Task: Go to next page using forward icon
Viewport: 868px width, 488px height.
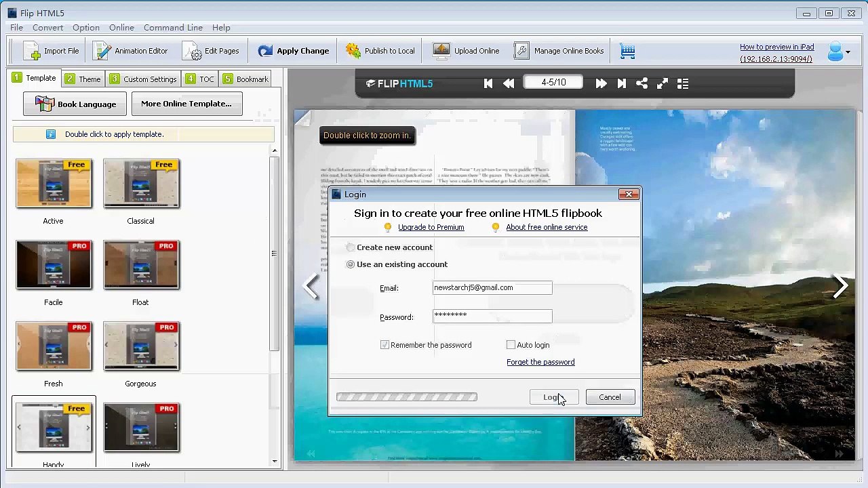Action: point(601,83)
